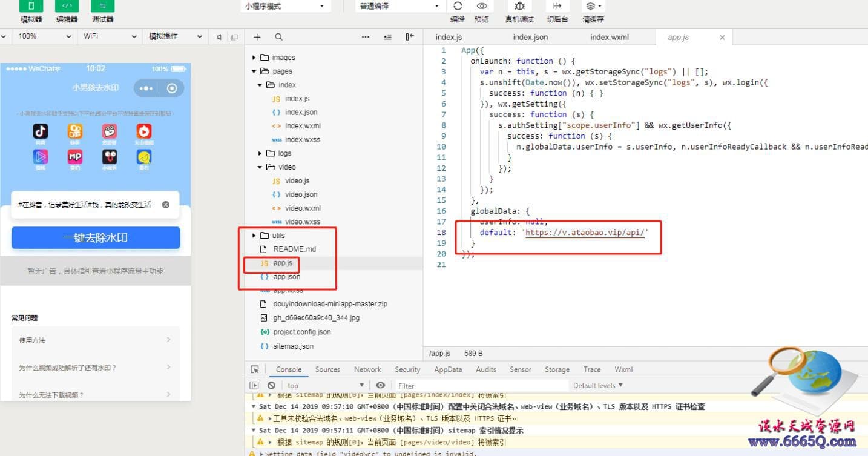Open the usage method FAQ row

click(96, 340)
